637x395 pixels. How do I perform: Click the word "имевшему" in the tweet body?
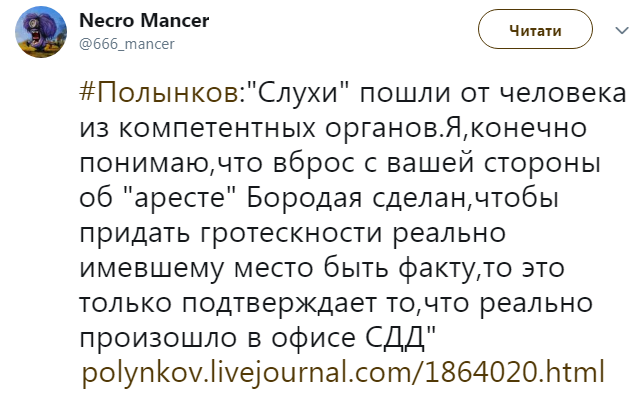click(152, 269)
